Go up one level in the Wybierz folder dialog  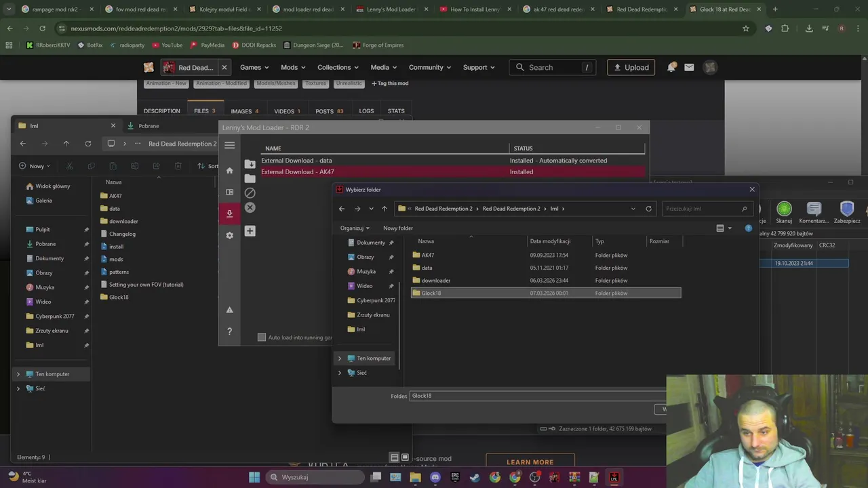384,209
